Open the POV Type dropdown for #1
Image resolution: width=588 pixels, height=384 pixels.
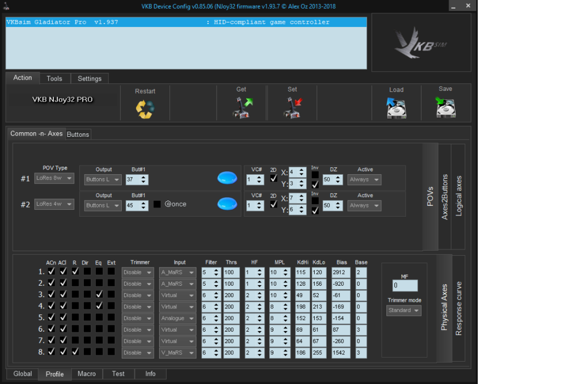54,179
